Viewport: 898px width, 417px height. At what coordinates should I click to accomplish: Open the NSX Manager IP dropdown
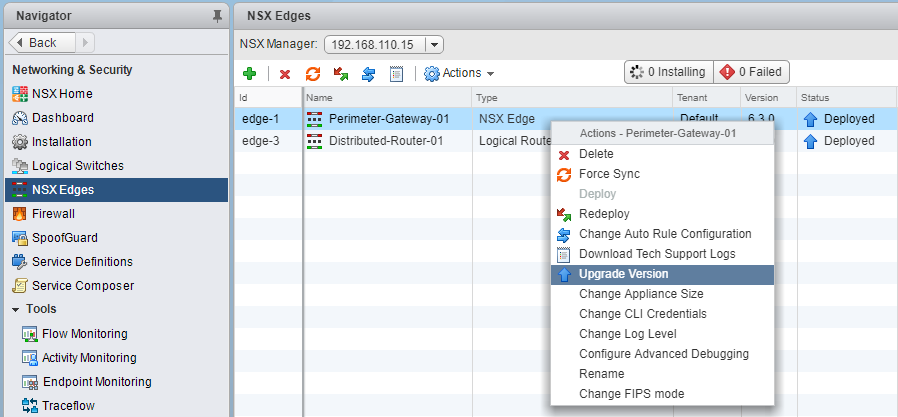pyautogui.click(x=435, y=45)
